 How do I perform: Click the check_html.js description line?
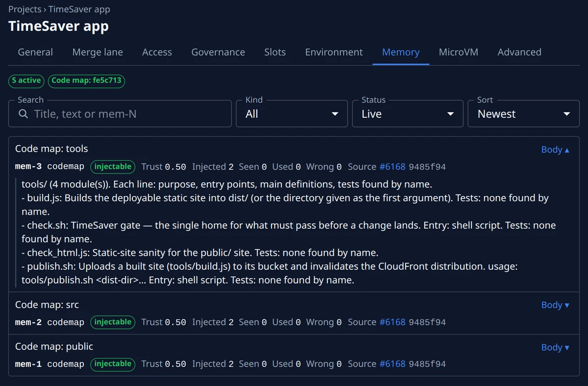[x=200, y=253]
